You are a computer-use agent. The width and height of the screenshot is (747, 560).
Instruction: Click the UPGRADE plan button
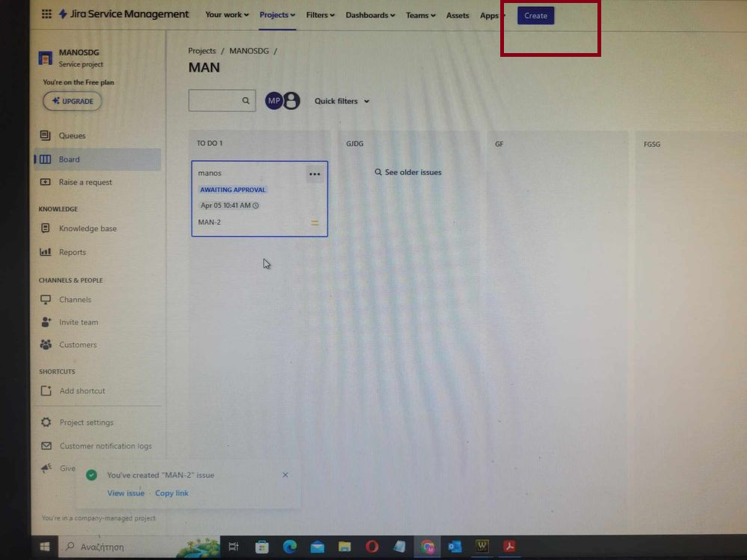(73, 101)
